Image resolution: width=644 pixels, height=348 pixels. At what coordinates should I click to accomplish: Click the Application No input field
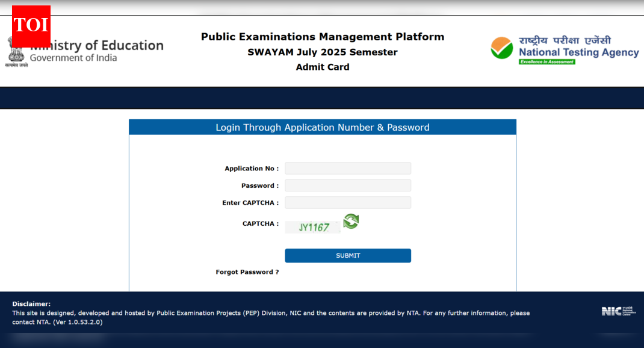(x=348, y=168)
